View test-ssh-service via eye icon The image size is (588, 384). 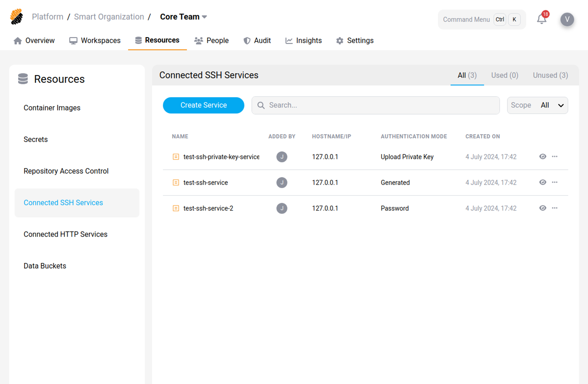coord(543,182)
